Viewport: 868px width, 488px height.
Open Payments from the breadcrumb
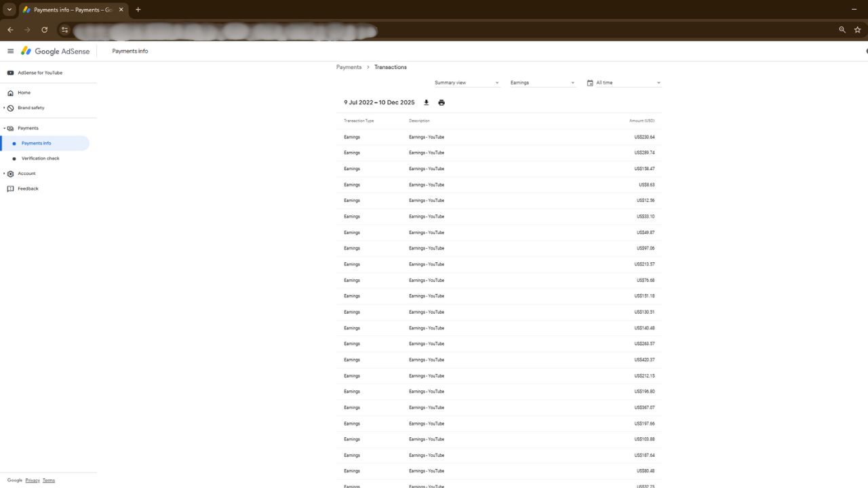pos(349,67)
